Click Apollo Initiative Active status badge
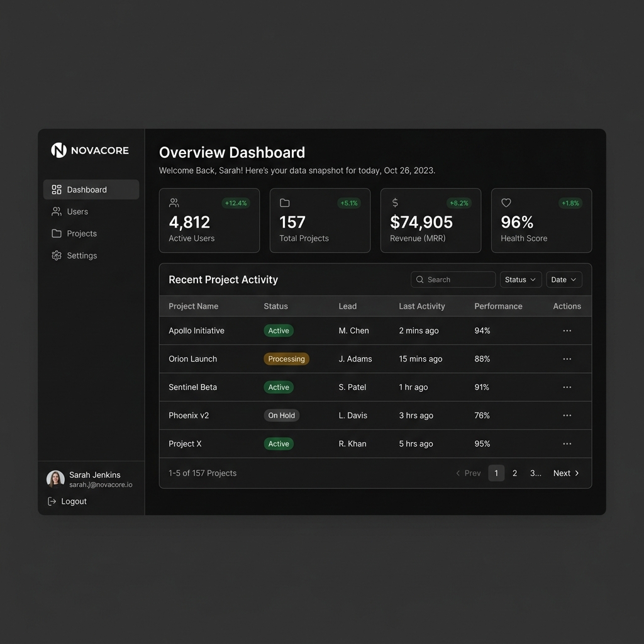This screenshot has width=644, height=644. (279, 331)
